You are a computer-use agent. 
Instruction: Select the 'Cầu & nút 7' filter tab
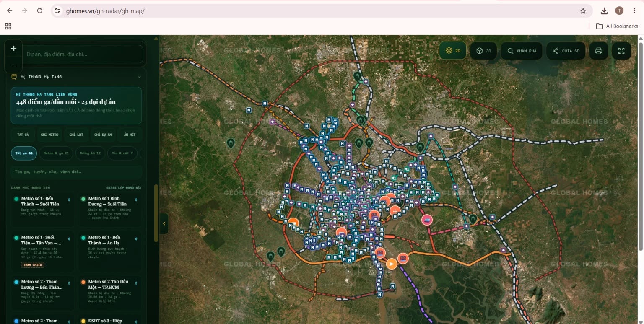pos(122,153)
